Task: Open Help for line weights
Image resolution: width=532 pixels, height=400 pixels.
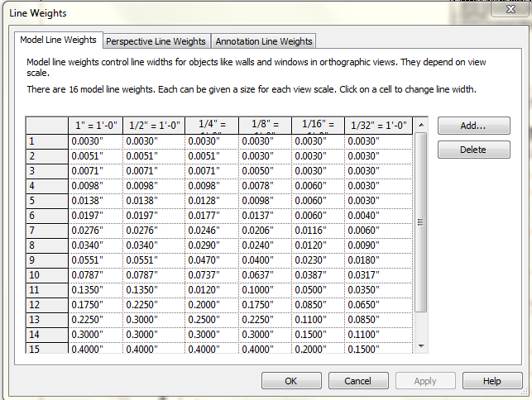Action: [x=492, y=381]
